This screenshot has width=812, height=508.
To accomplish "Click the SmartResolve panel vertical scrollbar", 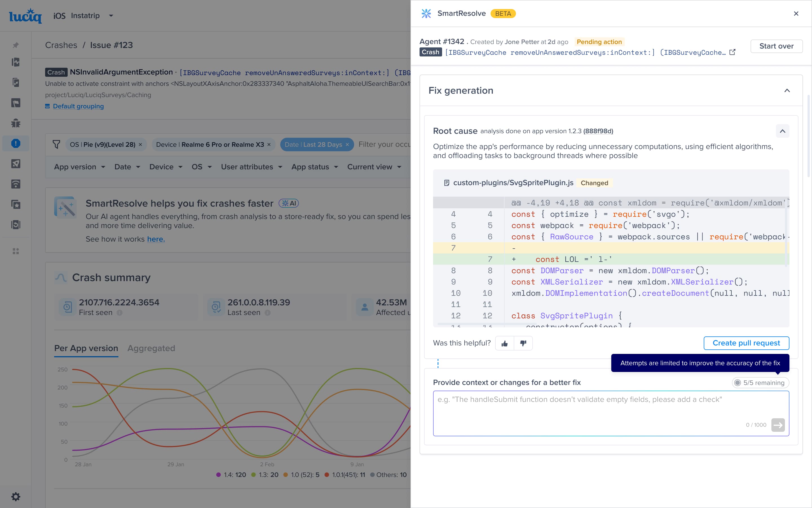I will click(x=809, y=136).
